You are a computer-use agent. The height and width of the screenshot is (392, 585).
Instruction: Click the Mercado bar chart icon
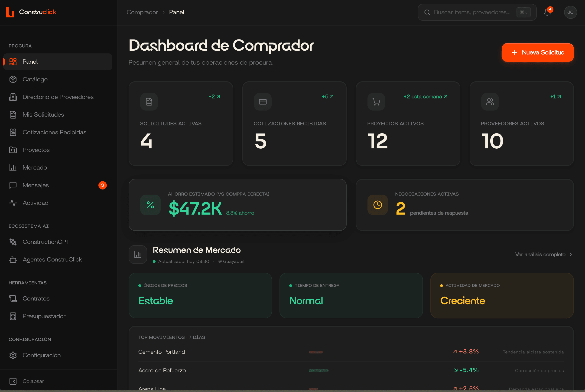(13, 167)
